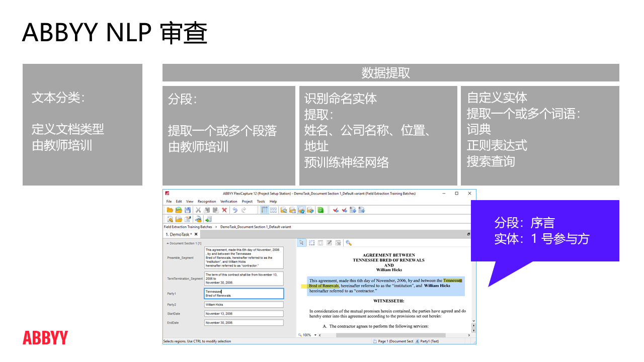Click the green refresh icon
This screenshot has height=362, width=644.
coord(320,210)
